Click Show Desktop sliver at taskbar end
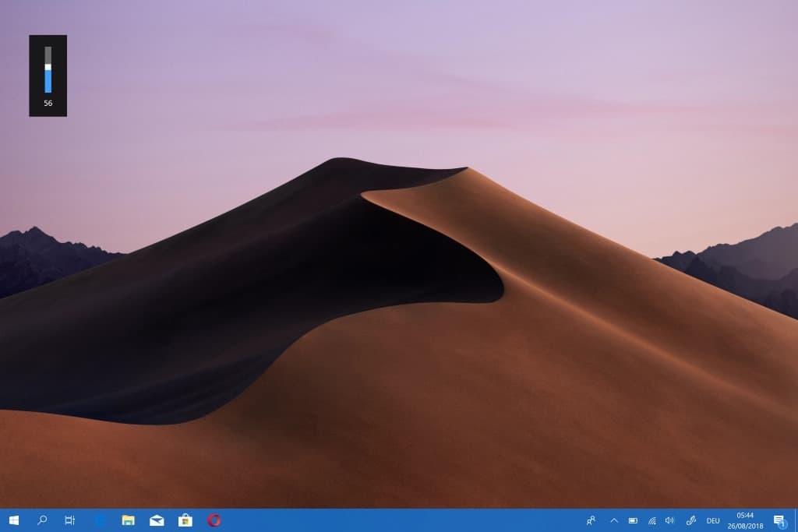The width and height of the screenshot is (798, 532). point(796,520)
